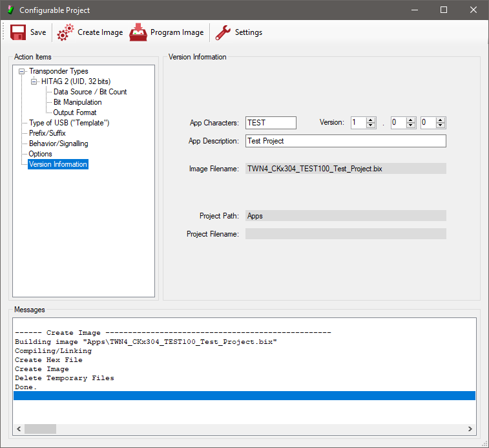The image size is (489, 448).
Task: Select the Options tree item
Action: (40, 154)
